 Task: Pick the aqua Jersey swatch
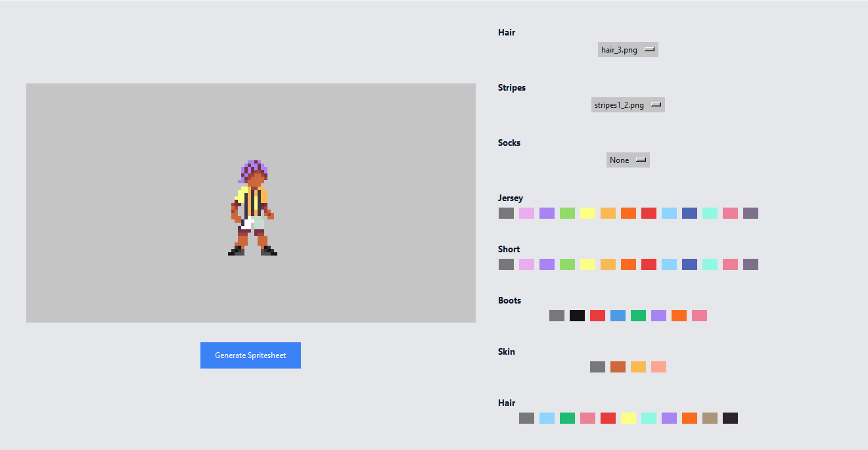(x=710, y=214)
